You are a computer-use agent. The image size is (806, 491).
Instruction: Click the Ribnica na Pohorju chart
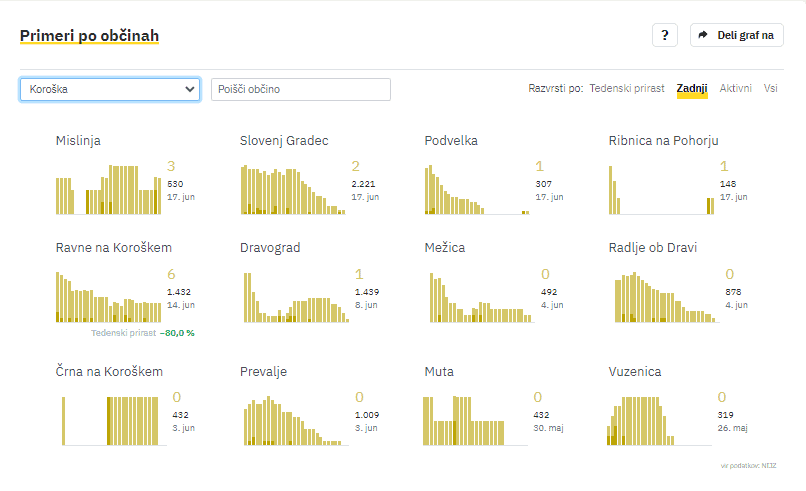tap(661, 190)
